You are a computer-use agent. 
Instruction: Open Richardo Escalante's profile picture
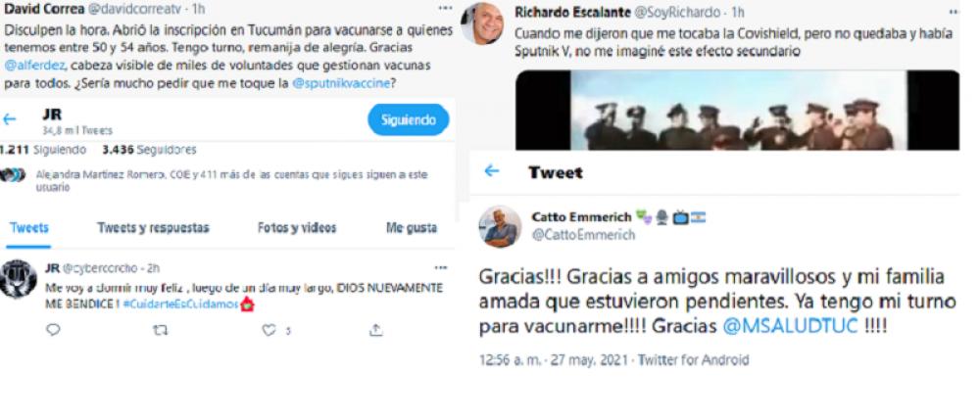coord(482,23)
